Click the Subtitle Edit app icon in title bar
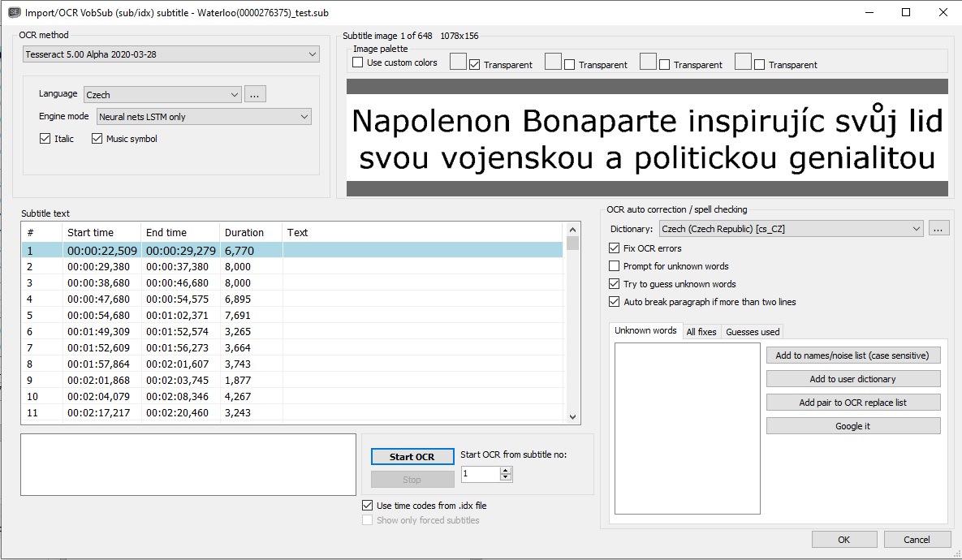Screen dimensions: 962x560 [14, 12]
